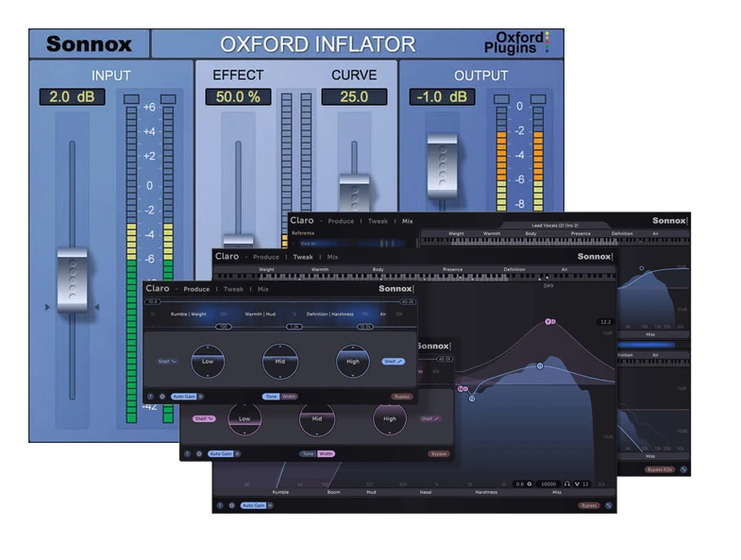Open help in the front Claro Produce window

[x=150, y=397]
